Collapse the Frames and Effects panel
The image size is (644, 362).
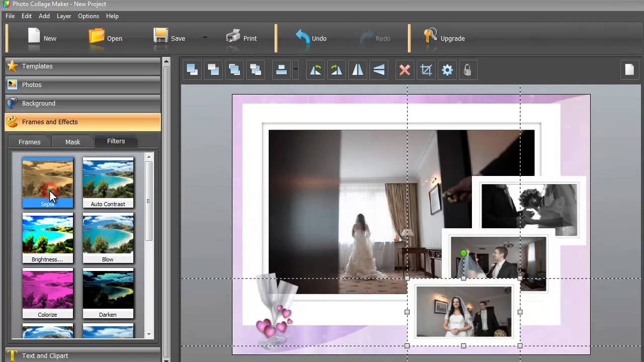point(83,122)
